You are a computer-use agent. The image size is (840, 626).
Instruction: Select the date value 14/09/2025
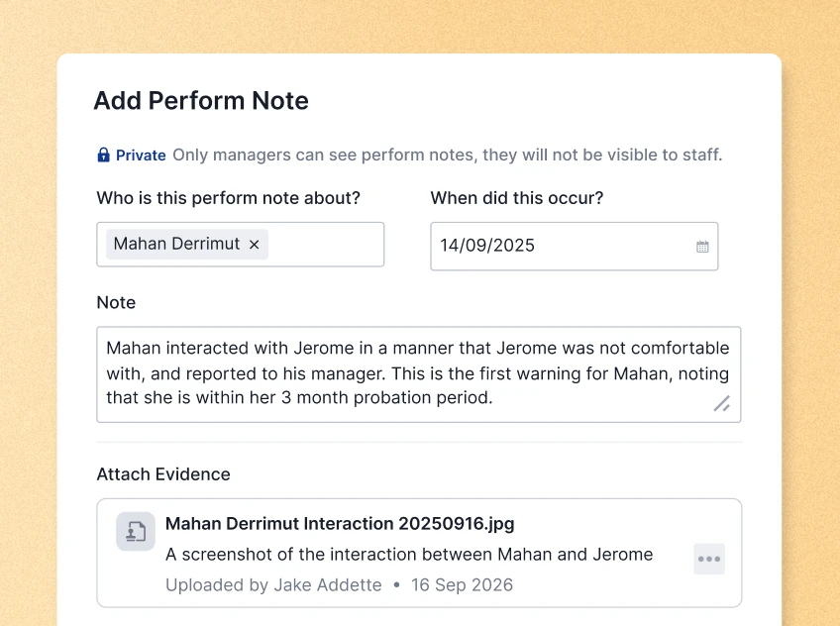(486, 246)
